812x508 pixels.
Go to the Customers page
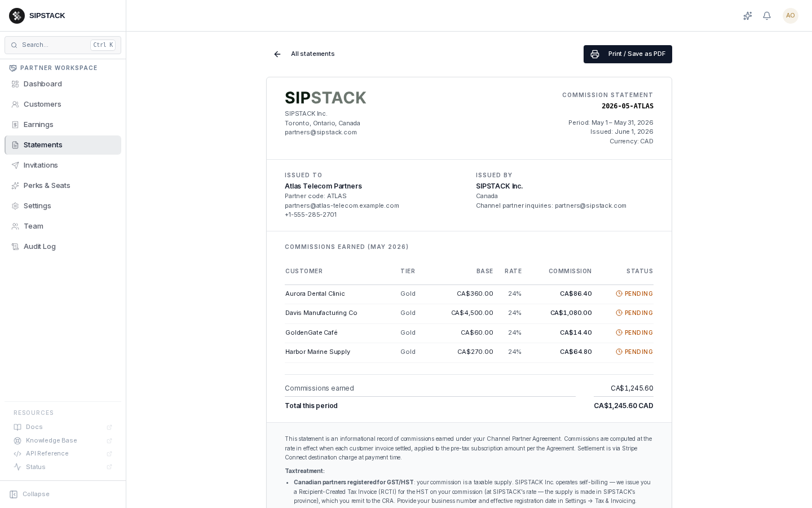(x=63, y=104)
